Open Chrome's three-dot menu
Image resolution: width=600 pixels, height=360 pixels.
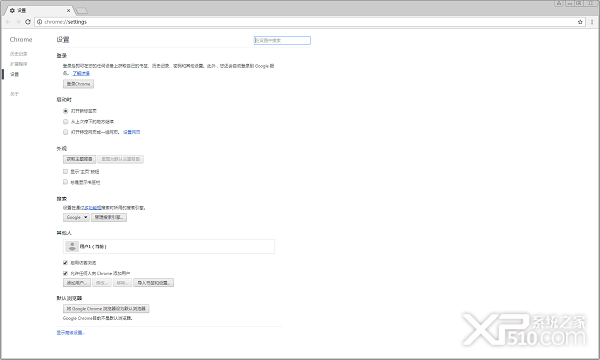click(x=592, y=22)
